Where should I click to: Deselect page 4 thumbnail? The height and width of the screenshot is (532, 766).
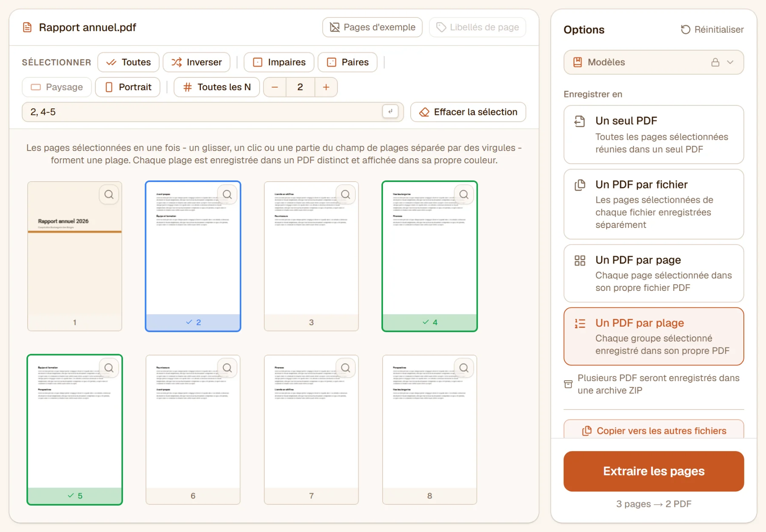pyautogui.click(x=429, y=256)
